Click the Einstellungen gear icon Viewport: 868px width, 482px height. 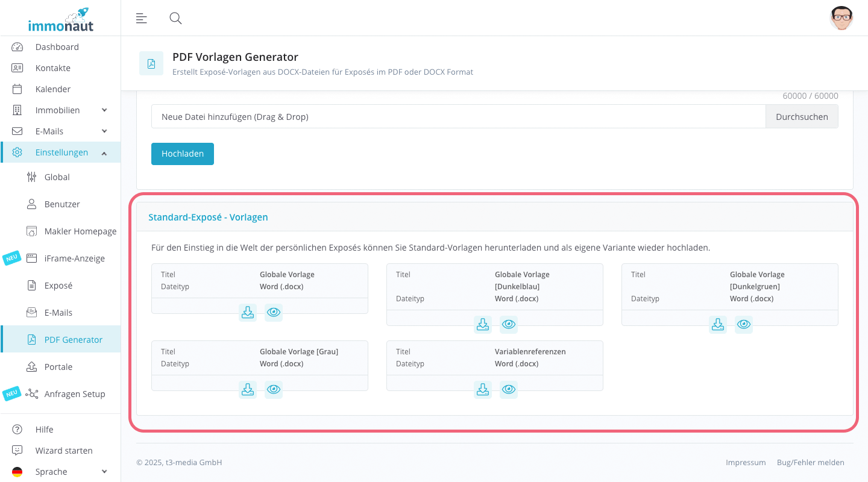(x=17, y=152)
